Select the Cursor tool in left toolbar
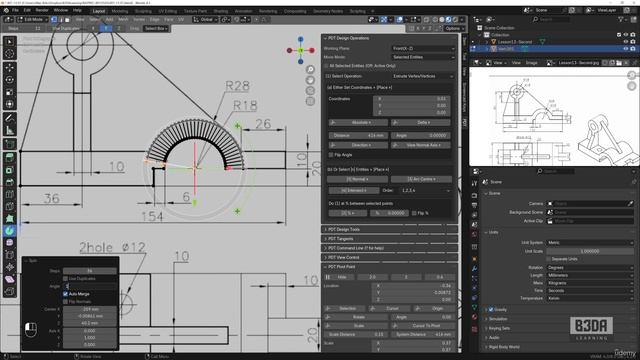This screenshot has width=640, height=360. pyautogui.click(x=10, y=53)
